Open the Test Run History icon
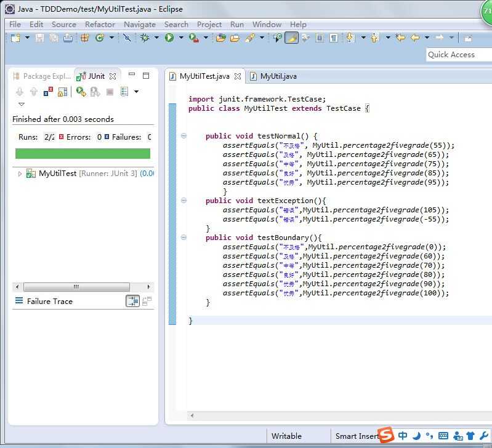This screenshot has width=492, height=448. point(124,92)
